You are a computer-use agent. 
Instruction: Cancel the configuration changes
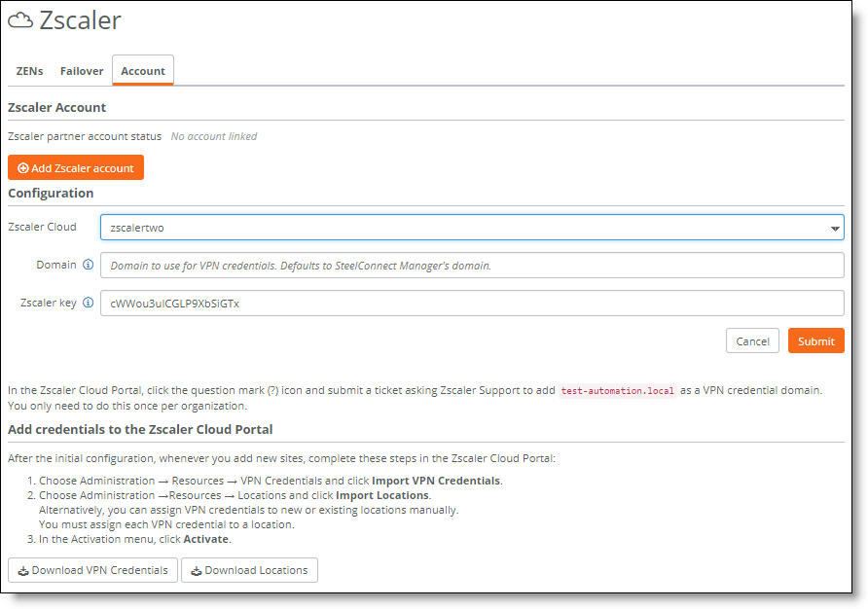[x=752, y=341]
